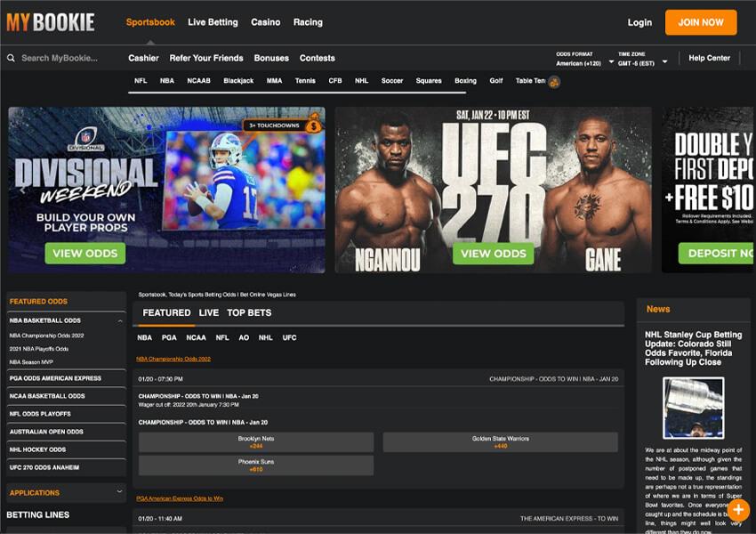Screen dimensions: 756x534
Task: Collapse the NBA Basketball Odds section
Action: 119,320
